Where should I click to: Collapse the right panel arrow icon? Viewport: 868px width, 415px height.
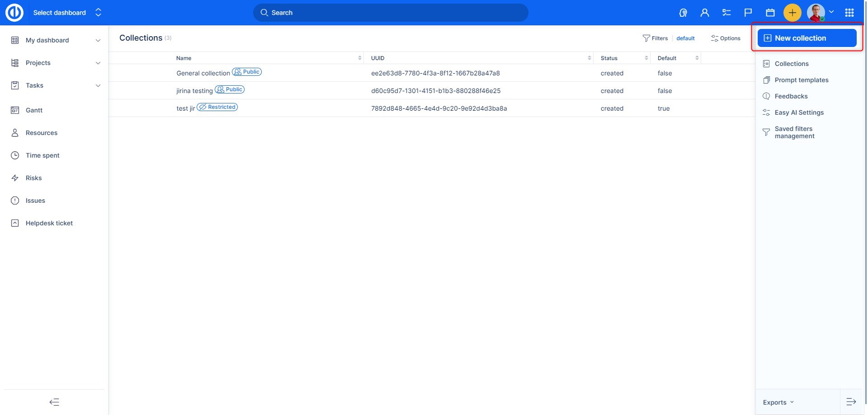(x=851, y=402)
